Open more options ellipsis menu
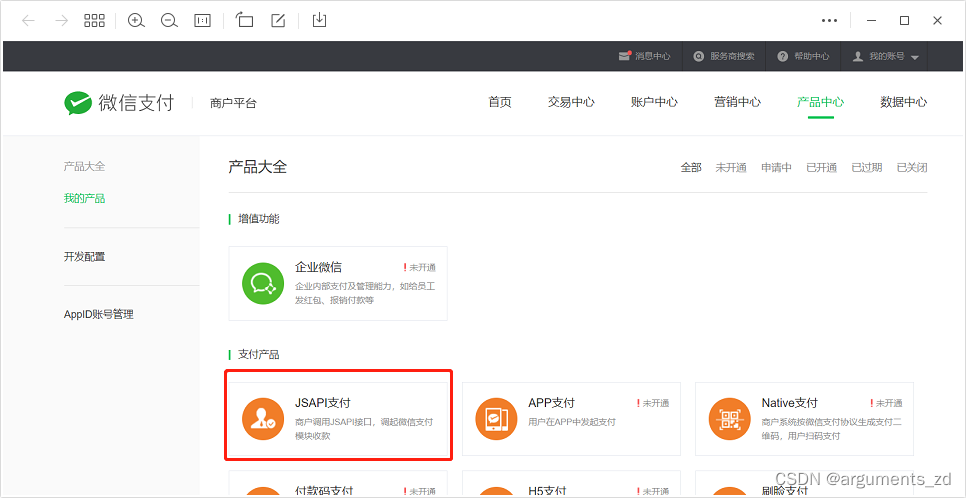This screenshot has height=498, width=966. [829, 20]
